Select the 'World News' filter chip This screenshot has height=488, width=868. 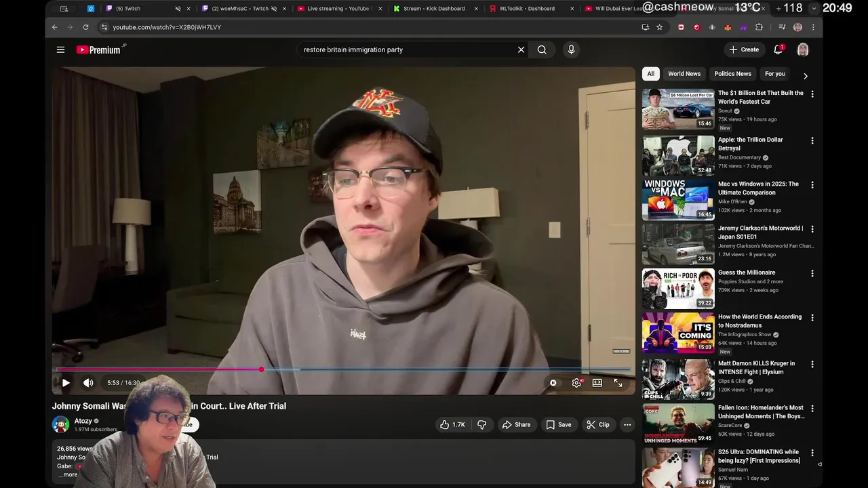pyautogui.click(x=684, y=74)
